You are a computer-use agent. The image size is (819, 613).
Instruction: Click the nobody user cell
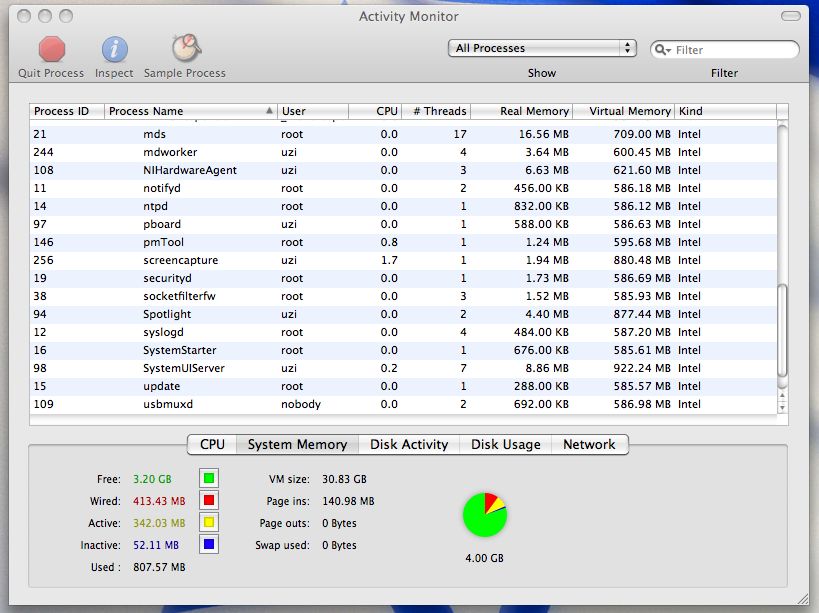[x=301, y=405]
